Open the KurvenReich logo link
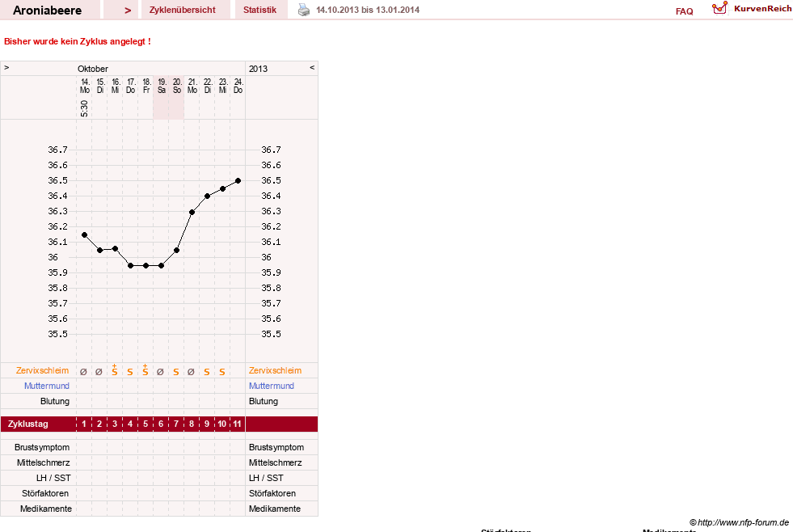This screenshot has height=532, width=793. (752, 9)
